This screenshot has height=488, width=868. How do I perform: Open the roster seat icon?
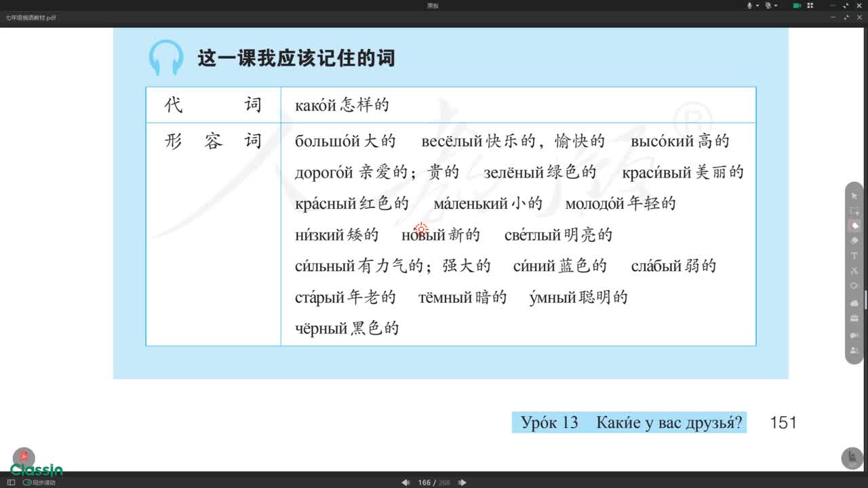(x=854, y=350)
